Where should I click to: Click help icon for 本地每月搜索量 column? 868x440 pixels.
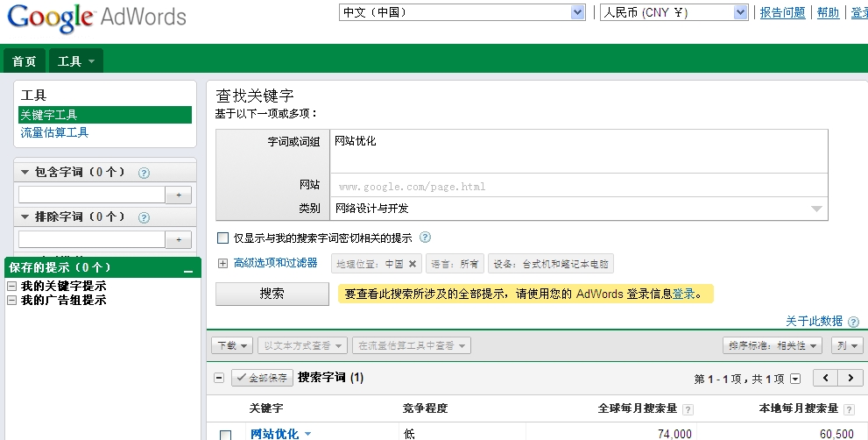848,409
